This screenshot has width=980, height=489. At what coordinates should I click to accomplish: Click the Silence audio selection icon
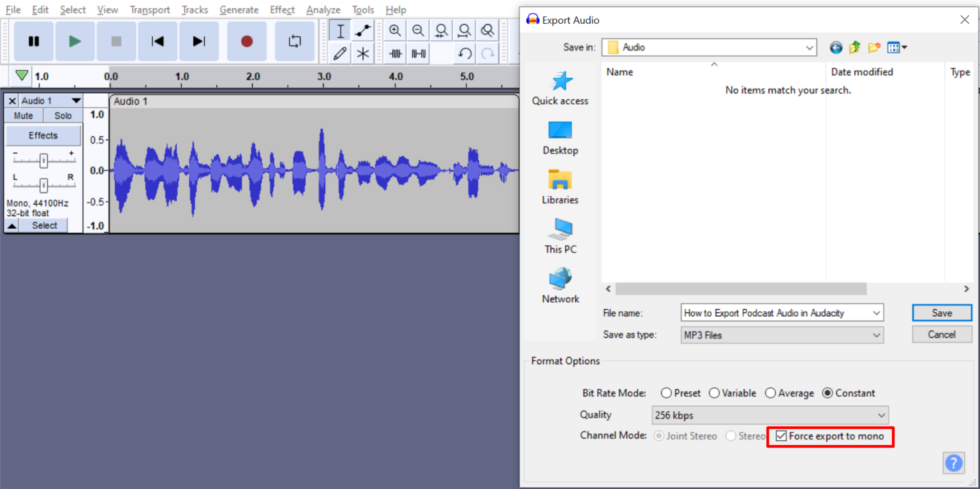pyautogui.click(x=419, y=54)
